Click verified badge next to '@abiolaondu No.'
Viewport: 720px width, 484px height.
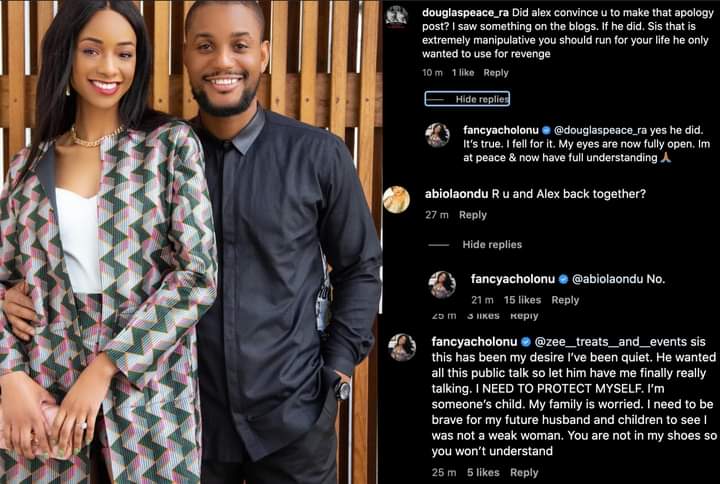click(x=563, y=279)
